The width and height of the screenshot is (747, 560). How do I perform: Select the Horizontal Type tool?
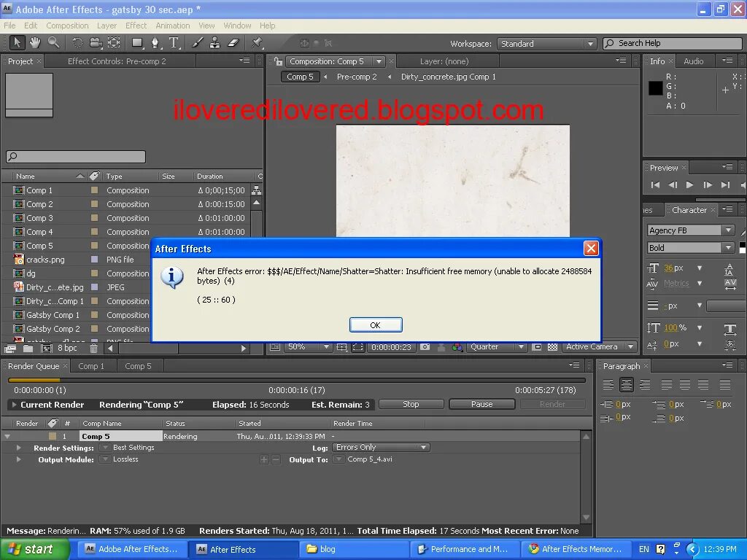174,43
